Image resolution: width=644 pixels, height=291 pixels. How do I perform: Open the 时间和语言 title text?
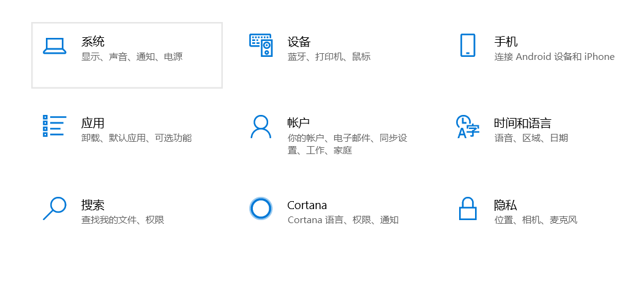(x=523, y=123)
